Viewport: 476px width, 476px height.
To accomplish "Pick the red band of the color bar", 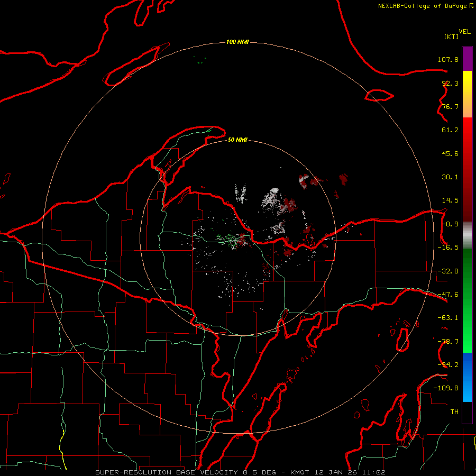I will point(467,169).
